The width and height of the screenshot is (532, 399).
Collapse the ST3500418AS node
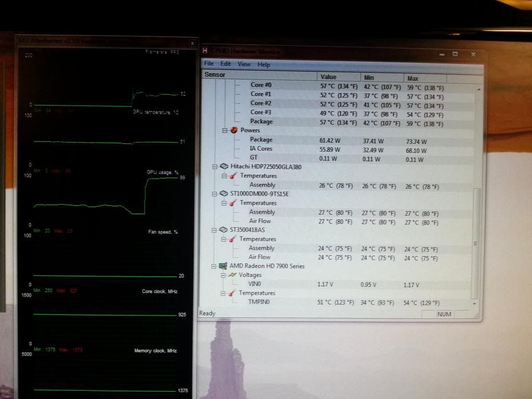click(x=214, y=230)
